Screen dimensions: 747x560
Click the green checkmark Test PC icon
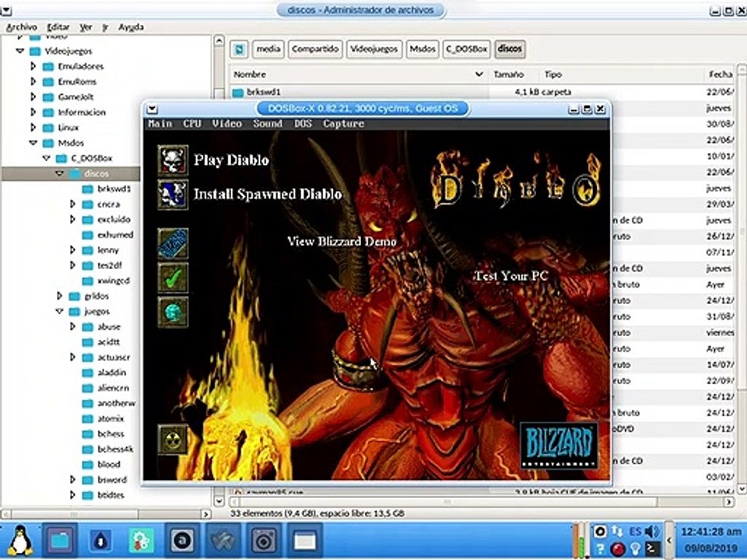tap(173, 278)
